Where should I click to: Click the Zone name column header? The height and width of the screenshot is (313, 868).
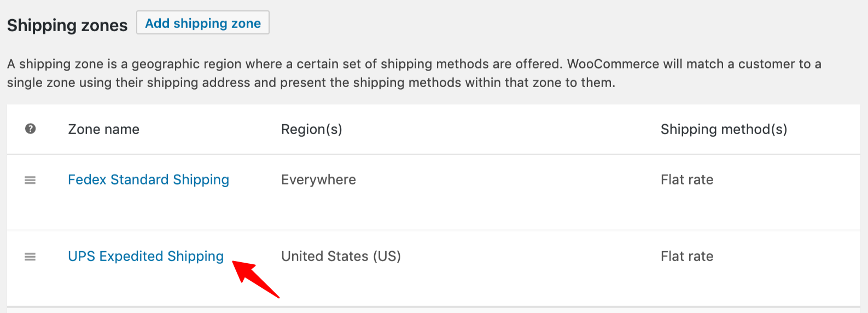click(x=103, y=129)
